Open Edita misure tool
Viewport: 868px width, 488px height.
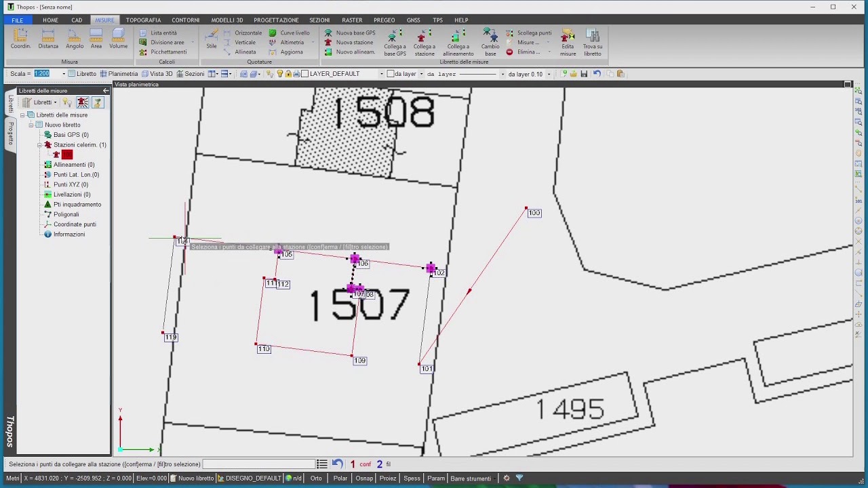pos(568,42)
